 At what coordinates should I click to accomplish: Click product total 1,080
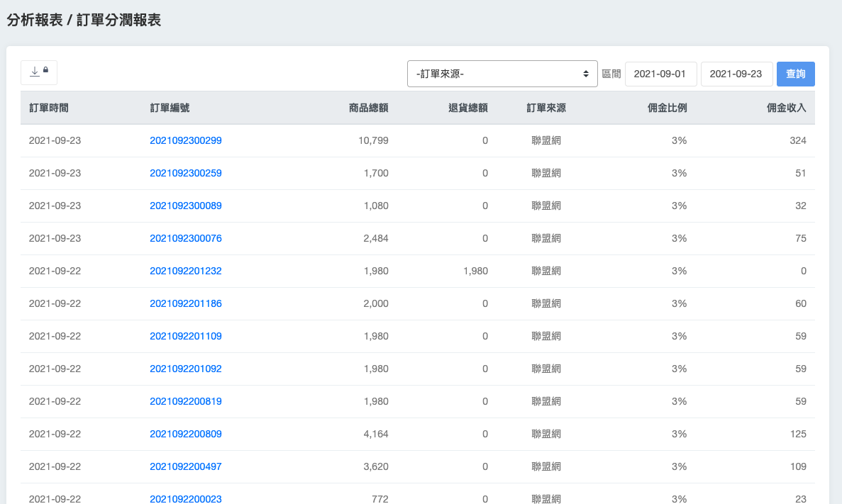point(376,206)
